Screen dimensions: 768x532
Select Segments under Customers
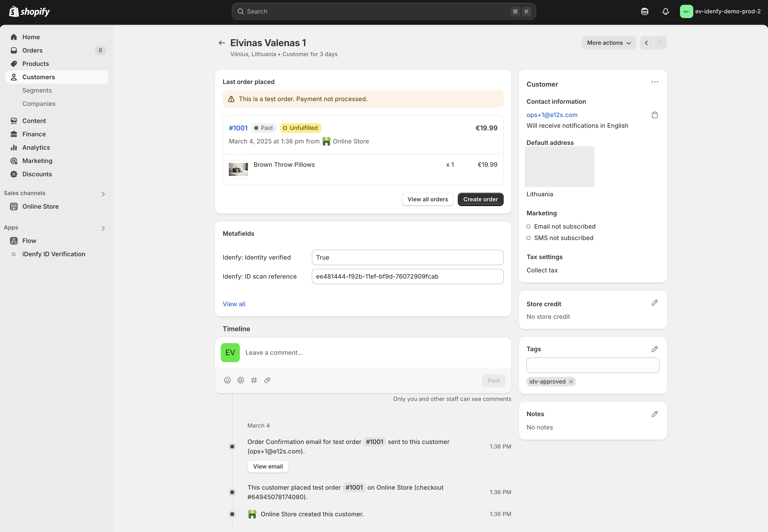pyautogui.click(x=37, y=90)
